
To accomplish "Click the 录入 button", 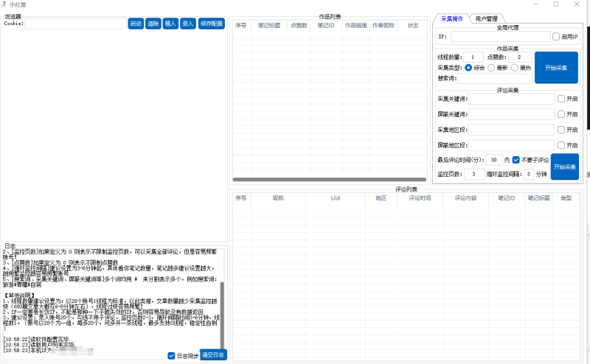I will [x=188, y=24].
